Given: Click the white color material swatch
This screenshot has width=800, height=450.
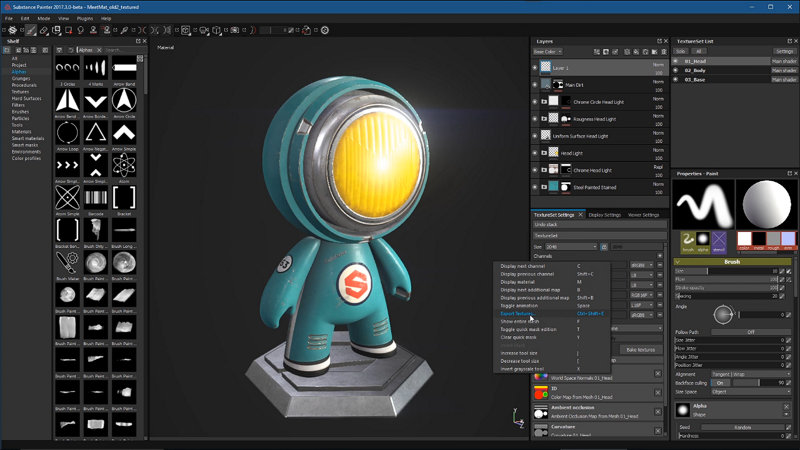Looking at the screenshot, I should pos(744,239).
